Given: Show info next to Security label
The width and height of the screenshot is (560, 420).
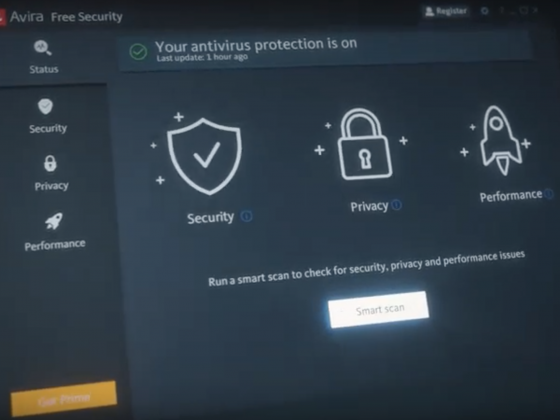Looking at the screenshot, I should (x=246, y=216).
